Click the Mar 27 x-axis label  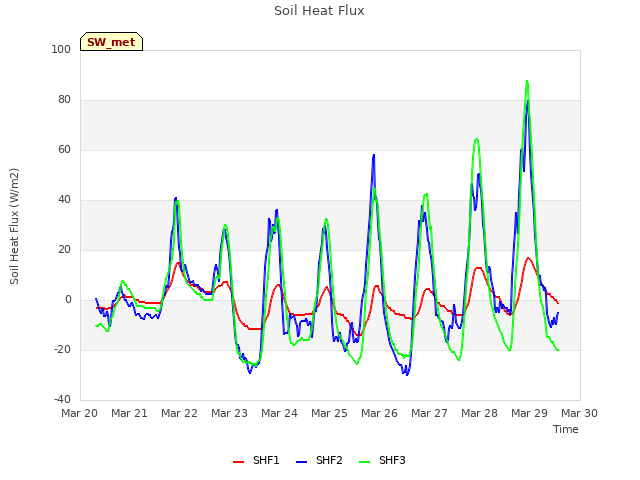429,413
